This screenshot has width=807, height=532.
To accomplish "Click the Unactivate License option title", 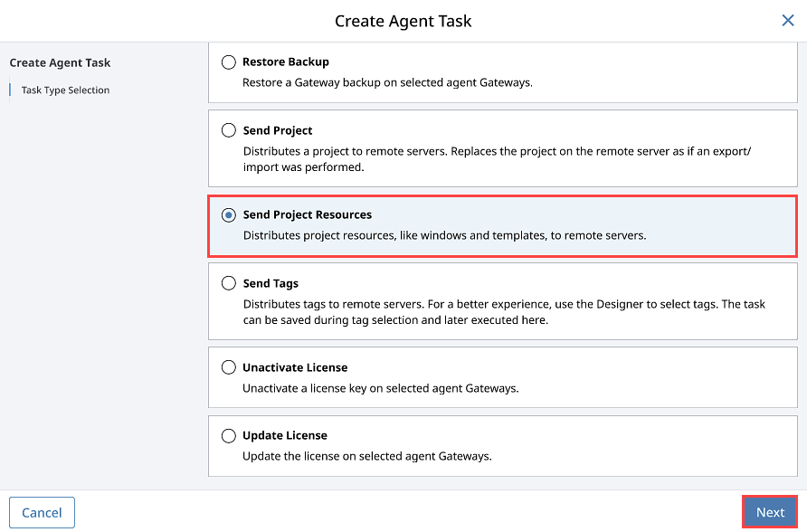I will click(295, 367).
